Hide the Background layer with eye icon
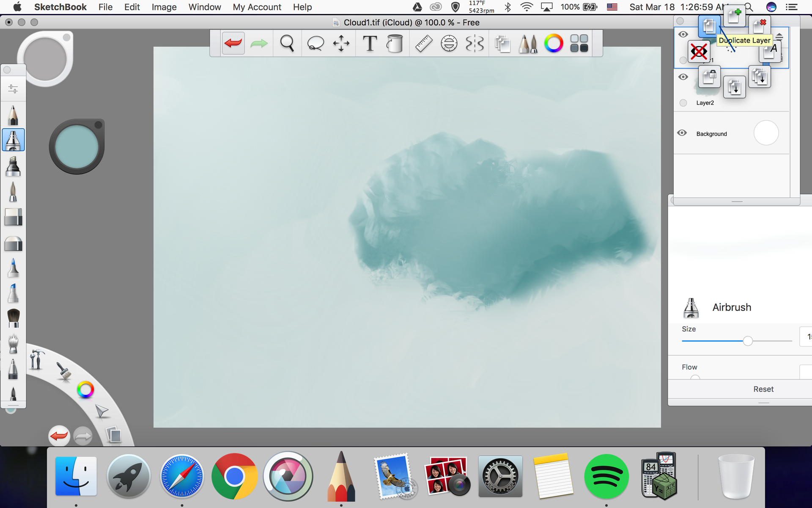The width and height of the screenshot is (812, 508). click(682, 133)
